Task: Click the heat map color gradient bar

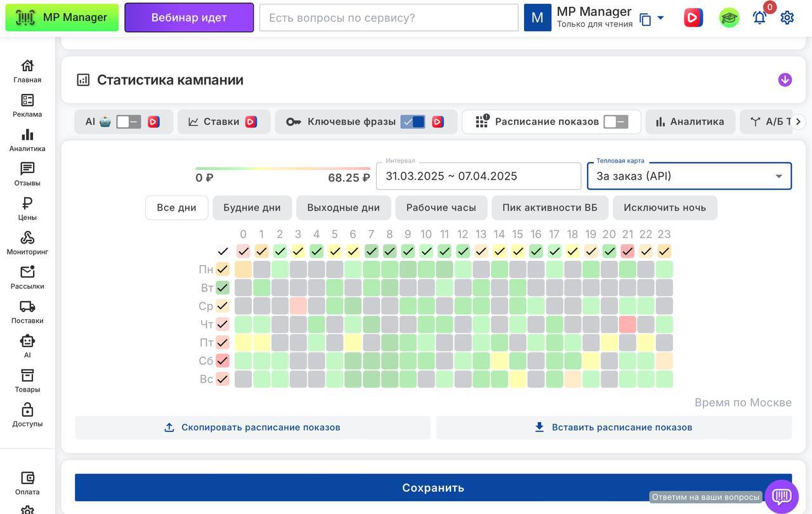Action: (x=282, y=169)
